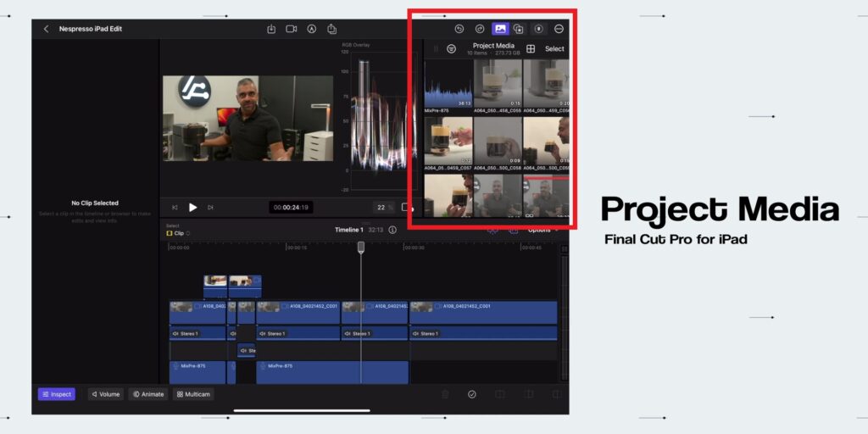Select the 0:09 hand holding glass thumbnail
Screen dimensions: 868x434
pyautogui.click(x=498, y=141)
